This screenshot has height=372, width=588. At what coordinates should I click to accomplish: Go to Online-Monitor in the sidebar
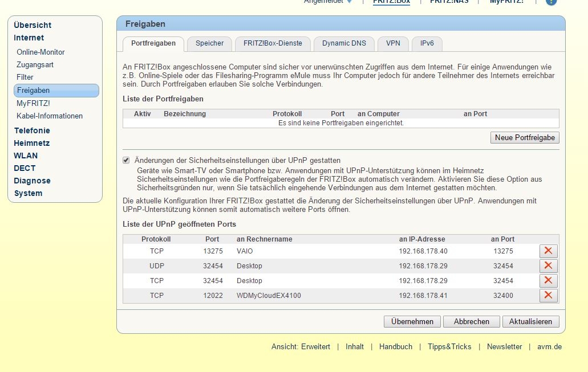(x=40, y=52)
